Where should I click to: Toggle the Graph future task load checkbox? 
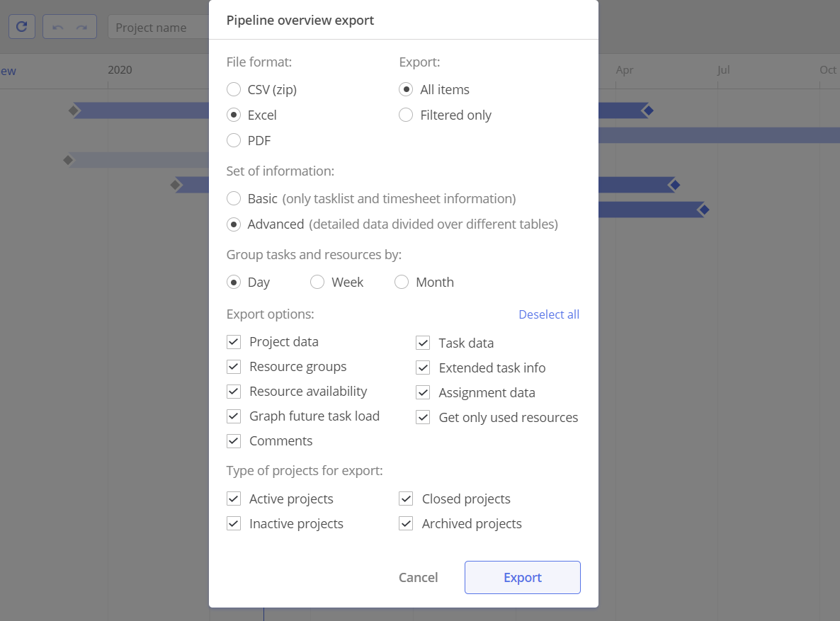pyautogui.click(x=234, y=416)
